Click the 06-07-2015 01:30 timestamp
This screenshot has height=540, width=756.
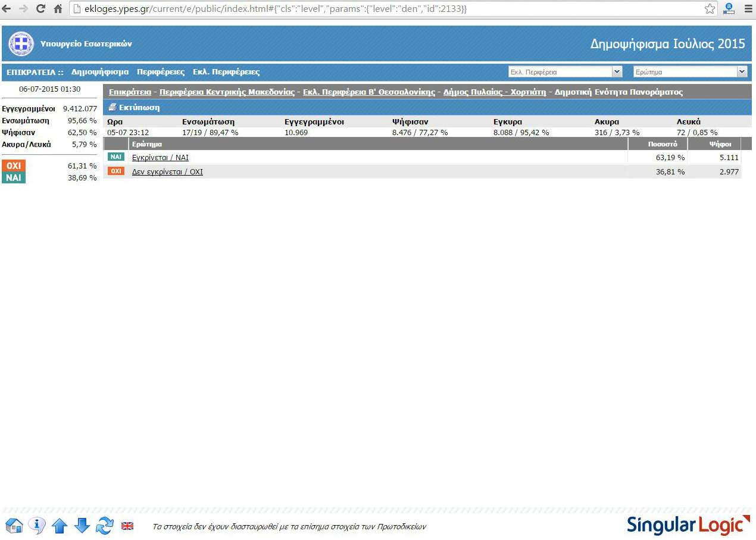(49, 89)
